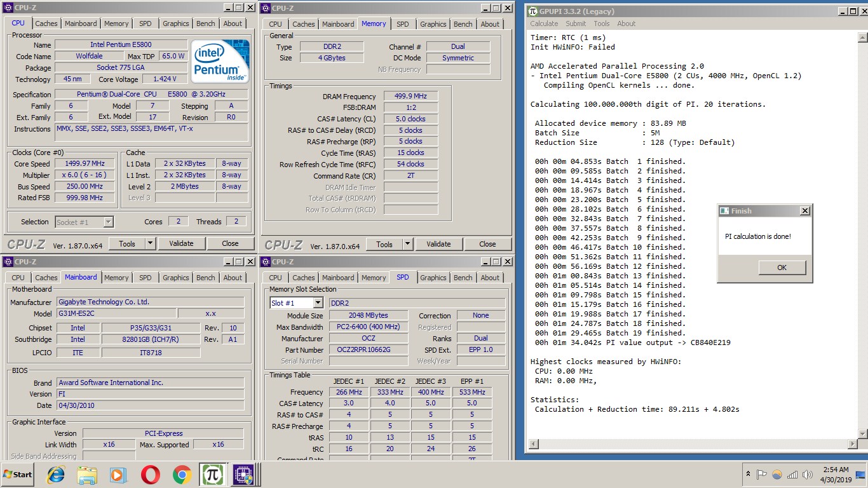Switch to GPUPI via its pi taskbar icon

point(212,475)
